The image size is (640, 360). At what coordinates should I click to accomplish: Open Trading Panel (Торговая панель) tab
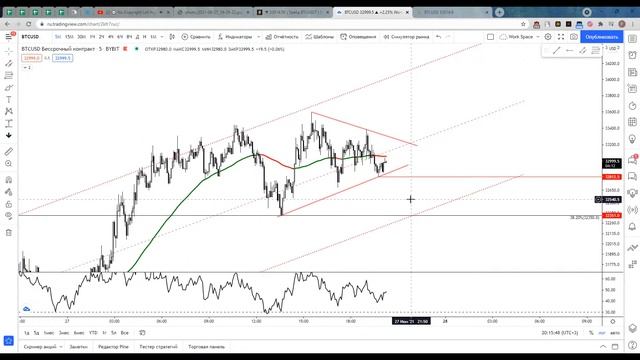tap(207, 347)
